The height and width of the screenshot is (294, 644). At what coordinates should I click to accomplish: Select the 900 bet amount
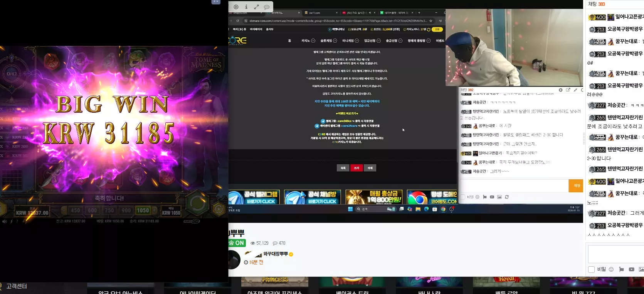126,210
